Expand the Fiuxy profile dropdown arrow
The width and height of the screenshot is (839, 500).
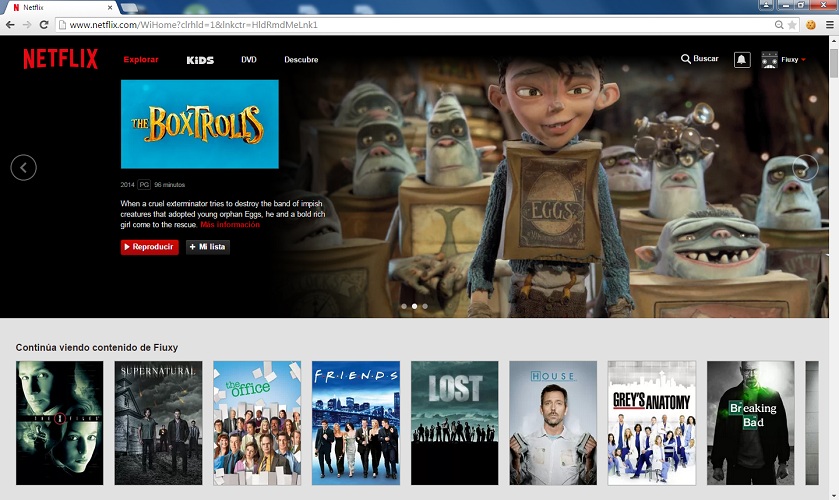pos(804,60)
